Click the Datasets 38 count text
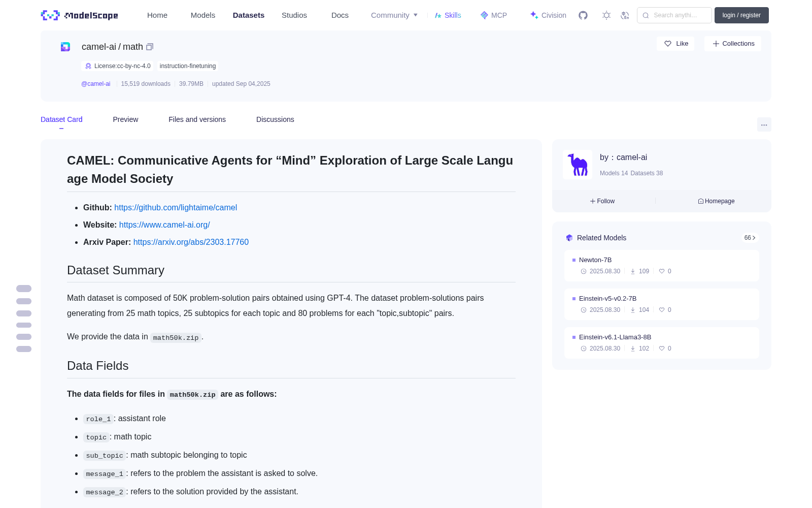 click(x=647, y=173)
